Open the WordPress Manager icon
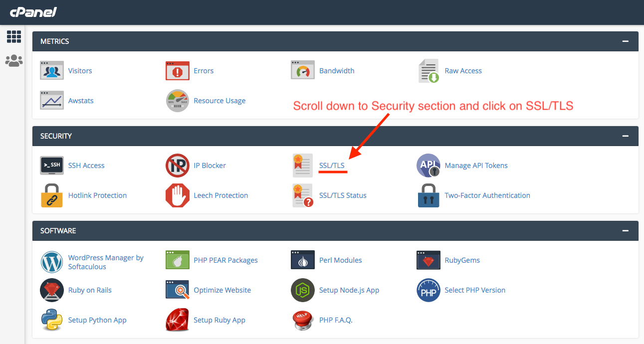This screenshot has width=644, height=344. (51, 262)
